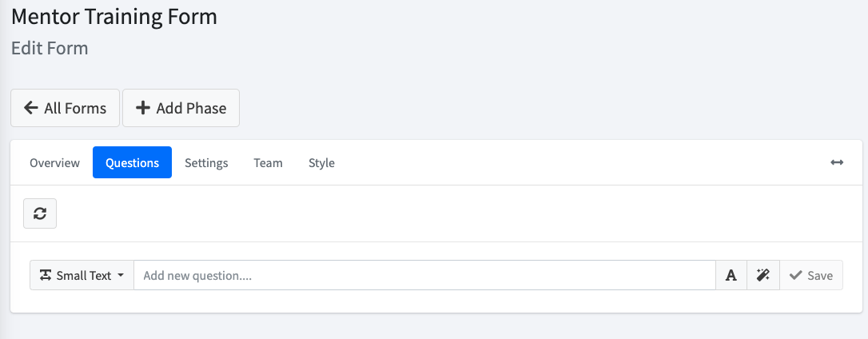
Task: Open the Small Text question type dropdown
Action: [82, 275]
